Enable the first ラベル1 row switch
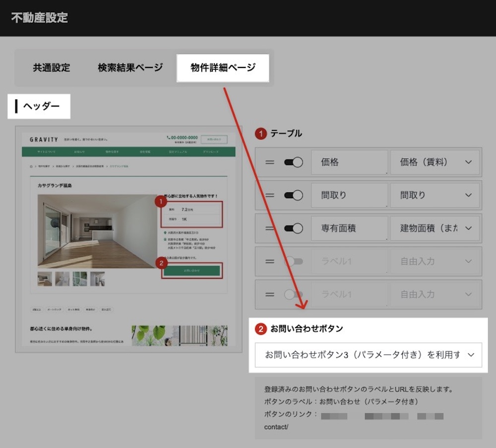Screen dimensions: 496x448 (x=294, y=262)
